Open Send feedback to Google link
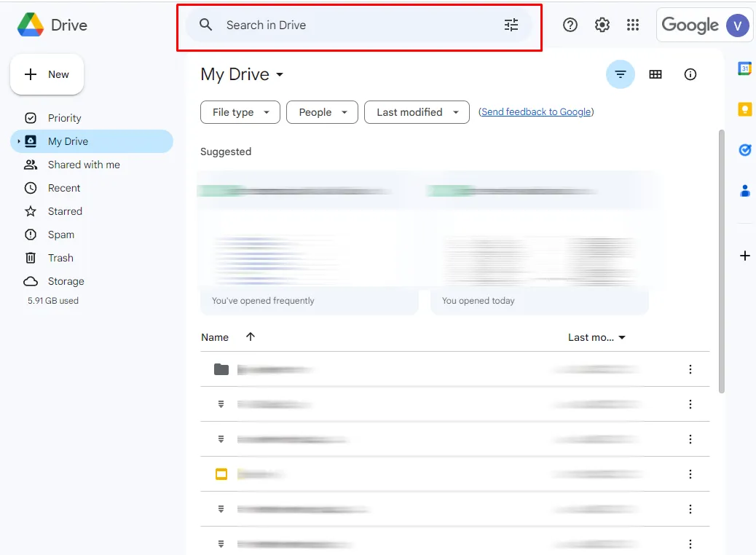This screenshot has width=756, height=555. 536,112
